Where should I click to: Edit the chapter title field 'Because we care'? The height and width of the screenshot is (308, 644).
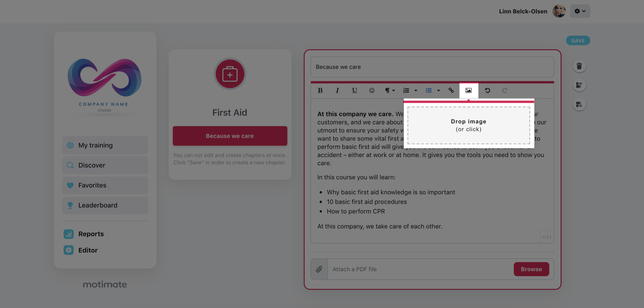click(432, 67)
